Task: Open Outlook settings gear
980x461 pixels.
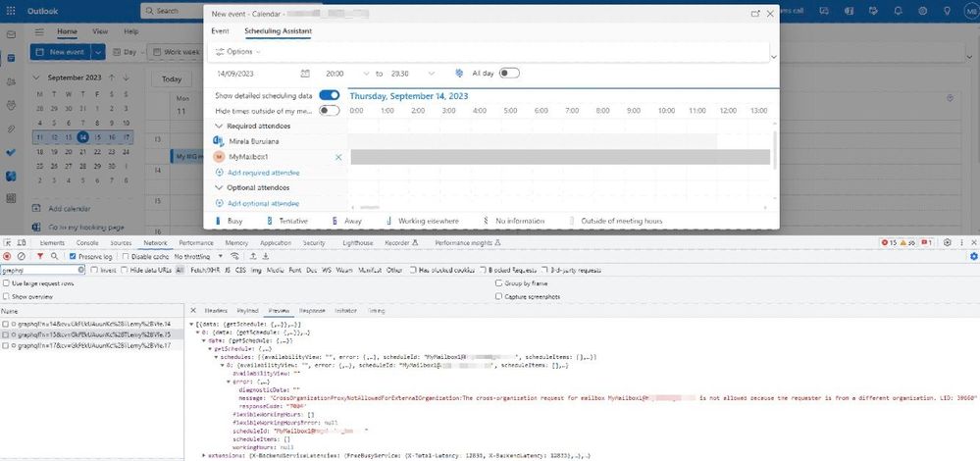Action: pos(922,11)
